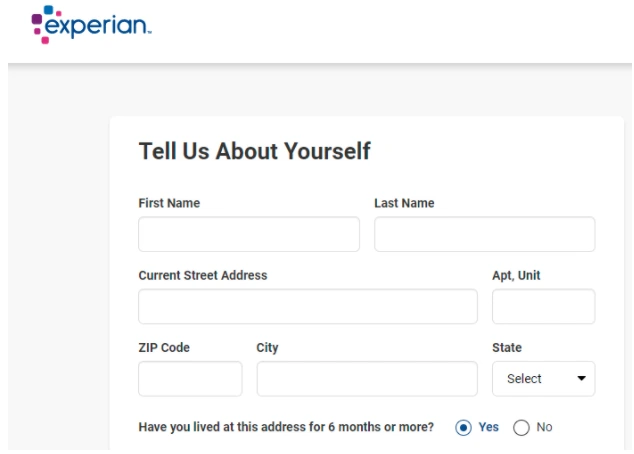Click the Current Street Address label
634x454 pixels.
click(203, 275)
